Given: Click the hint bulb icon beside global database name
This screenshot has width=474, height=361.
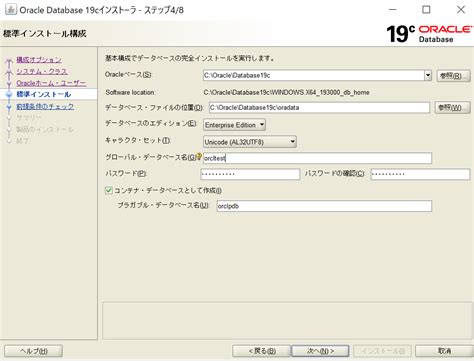Looking at the screenshot, I should point(199,156).
